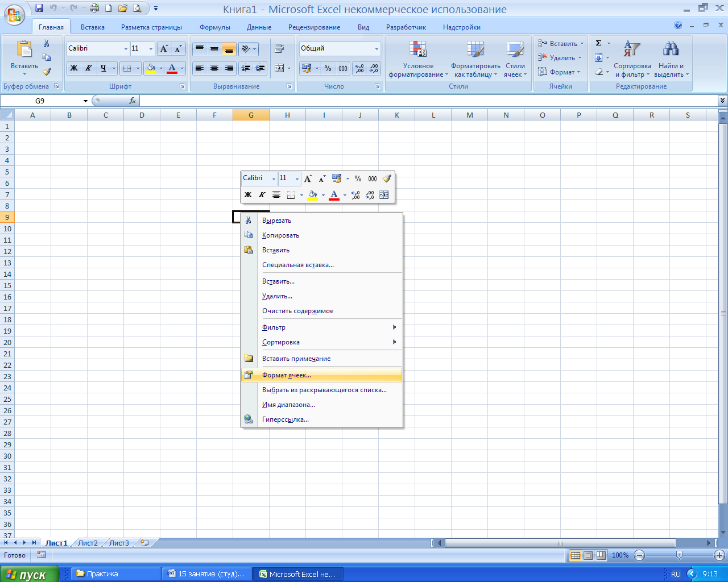Choose Формат ячеек in context menu

click(322, 375)
